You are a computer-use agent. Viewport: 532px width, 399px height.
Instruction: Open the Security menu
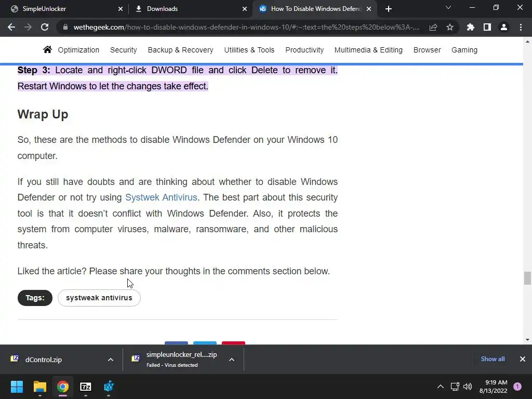pos(124,50)
